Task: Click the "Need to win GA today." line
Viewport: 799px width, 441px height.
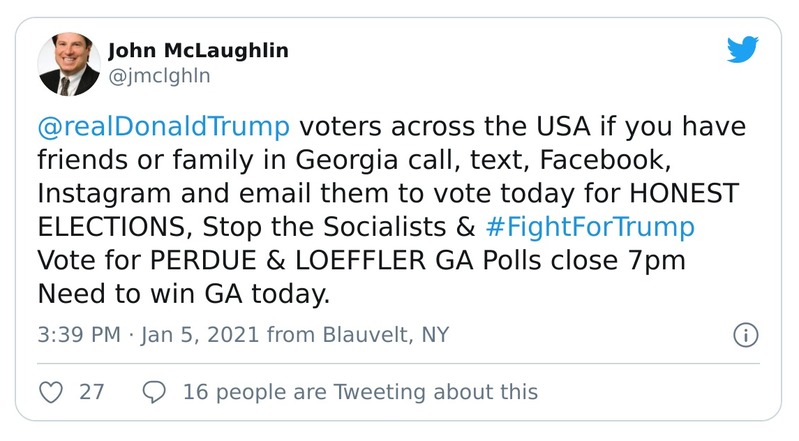Action: coord(181,293)
